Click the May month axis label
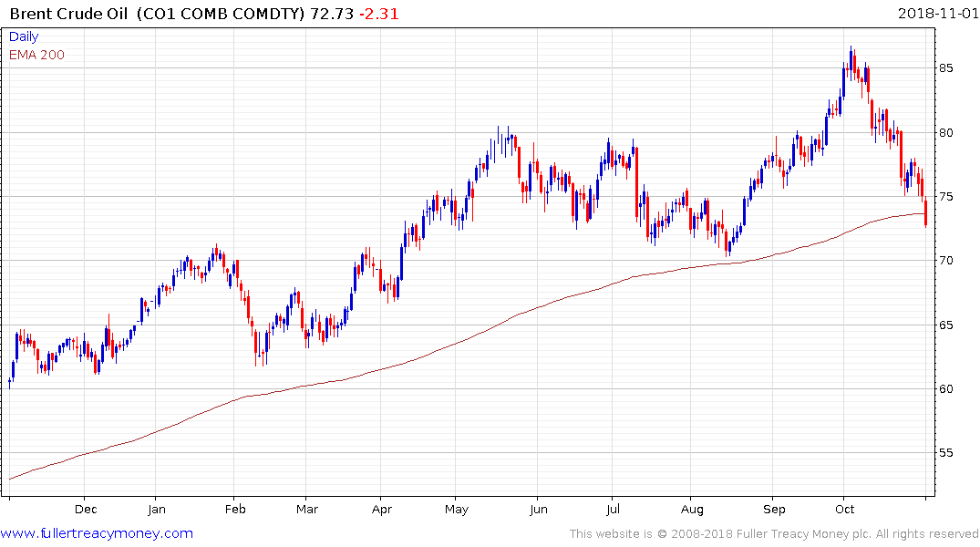980x547 pixels. pos(456,510)
